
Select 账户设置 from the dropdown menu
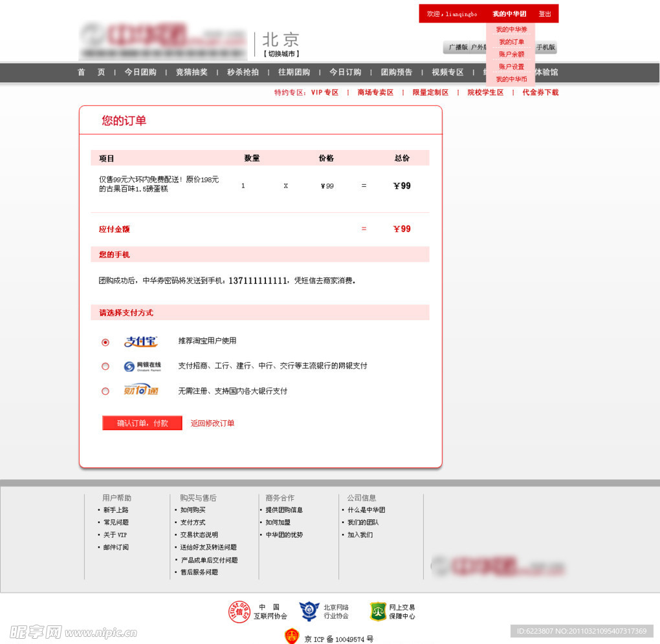click(x=511, y=66)
